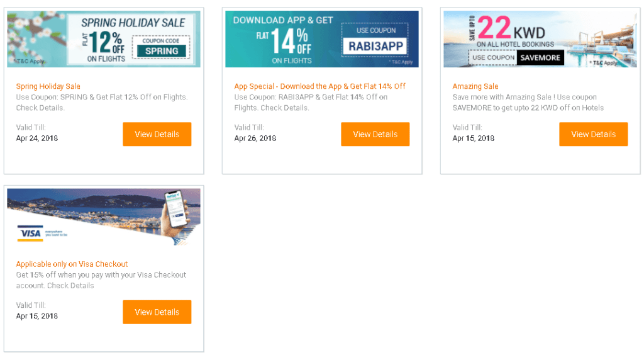Click the SAVEMORE coupon code label
Screen dimensions: 644x355
(540, 57)
